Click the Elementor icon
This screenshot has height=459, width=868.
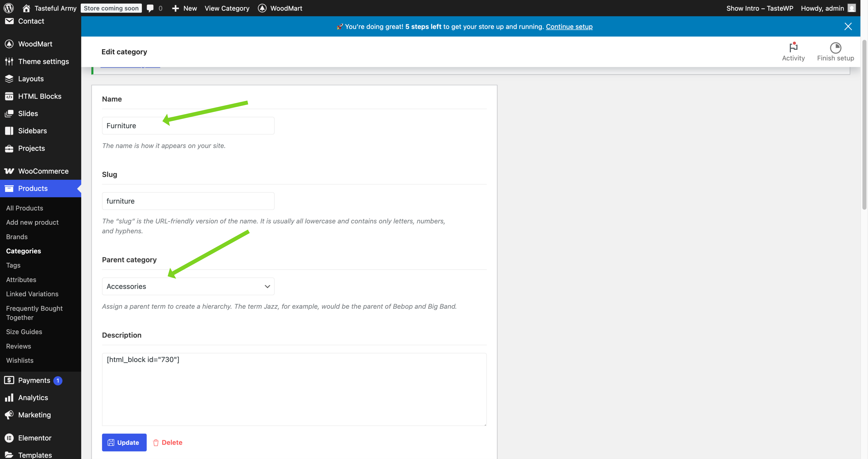point(9,438)
